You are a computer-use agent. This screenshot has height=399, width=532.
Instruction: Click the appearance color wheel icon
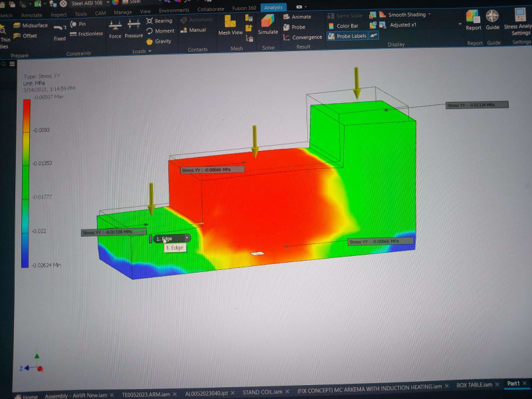click(x=115, y=3)
